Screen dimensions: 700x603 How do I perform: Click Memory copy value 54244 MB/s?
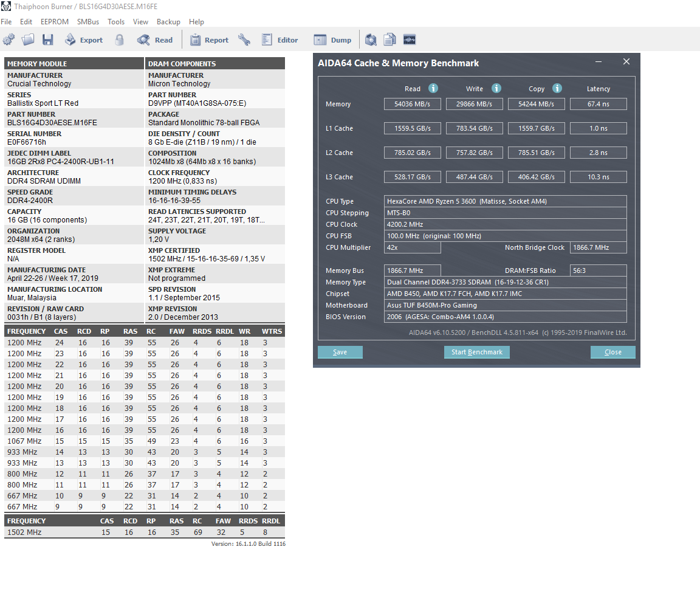pos(536,103)
